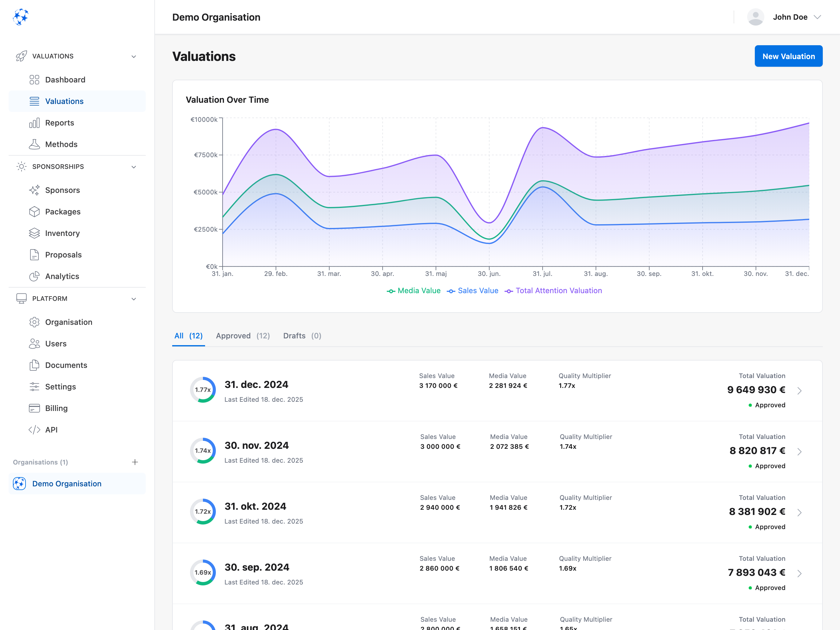Screen dimensions: 840x630
Task: Select the Inventory layers icon
Action: pyautogui.click(x=34, y=233)
